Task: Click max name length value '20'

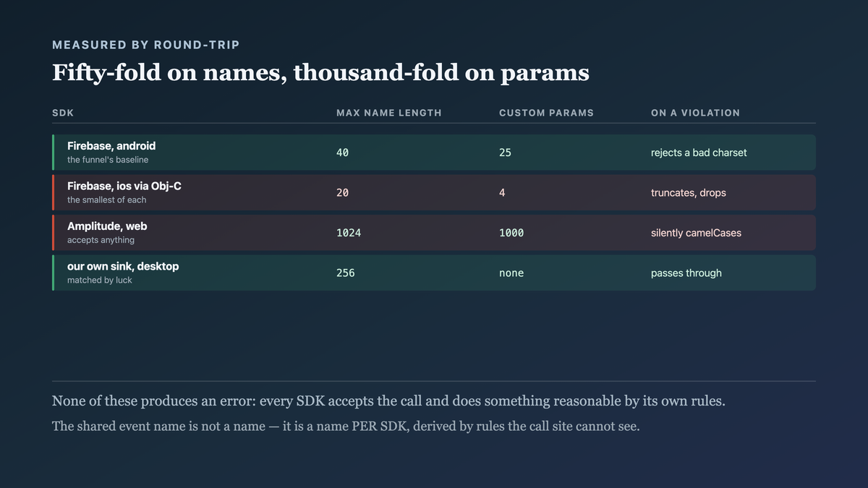Action: pos(342,193)
